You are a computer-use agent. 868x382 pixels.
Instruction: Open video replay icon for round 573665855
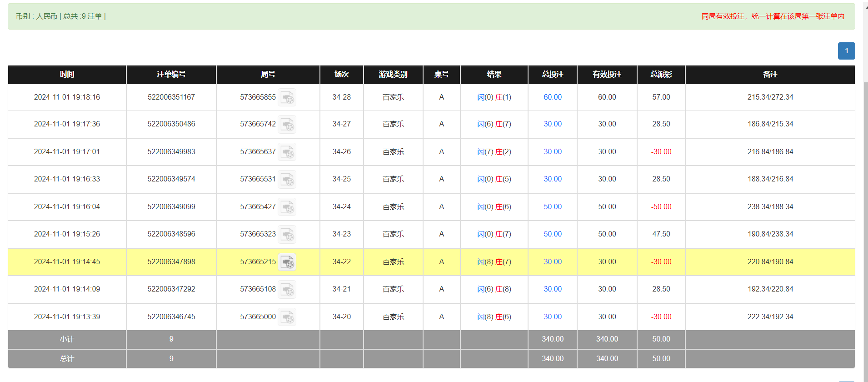(x=287, y=97)
